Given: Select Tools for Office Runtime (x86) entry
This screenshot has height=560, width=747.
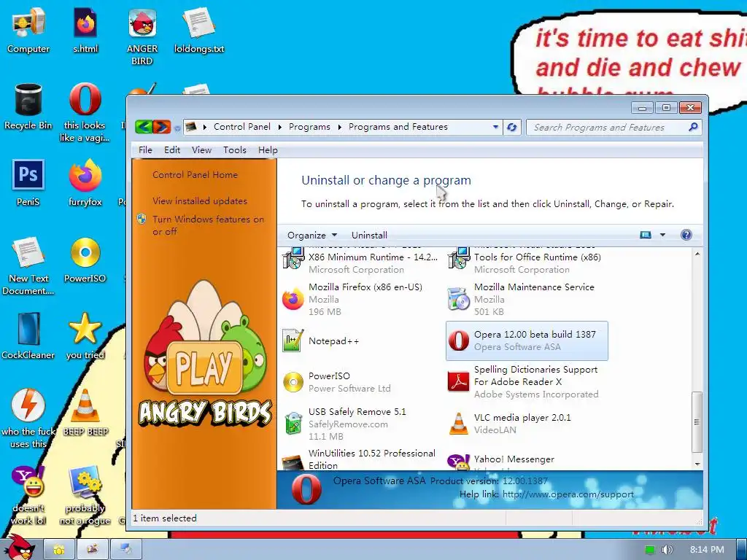Looking at the screenshot, I should tap(527, 261).
